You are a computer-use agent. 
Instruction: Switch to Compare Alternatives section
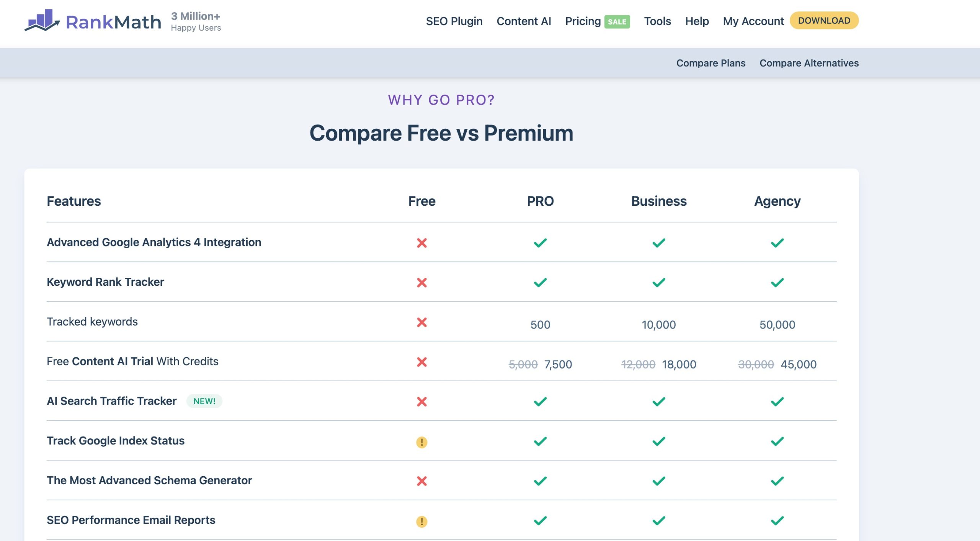tap(809, 63)
